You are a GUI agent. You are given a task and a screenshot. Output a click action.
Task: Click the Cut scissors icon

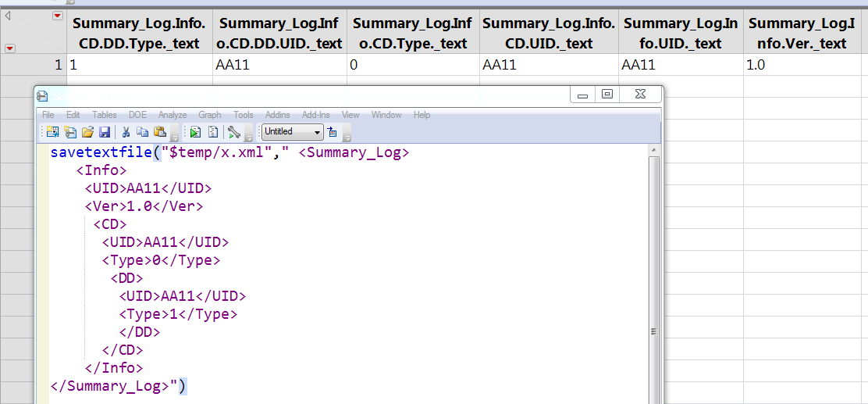(126, 132)
